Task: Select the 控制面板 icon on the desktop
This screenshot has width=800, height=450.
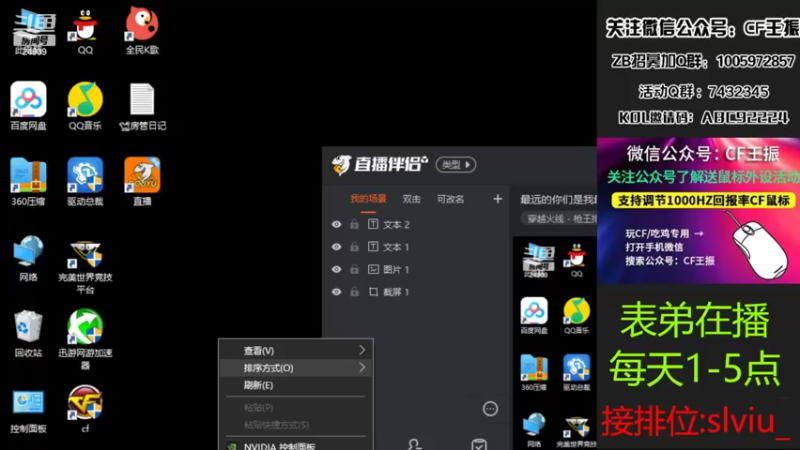Action: 28,410
